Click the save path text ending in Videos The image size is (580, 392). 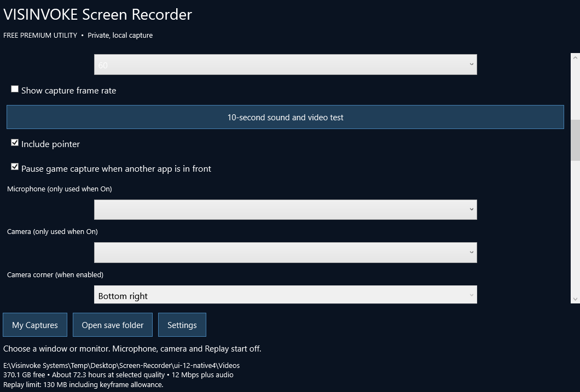pyautogui.click(x=121, y=365)
